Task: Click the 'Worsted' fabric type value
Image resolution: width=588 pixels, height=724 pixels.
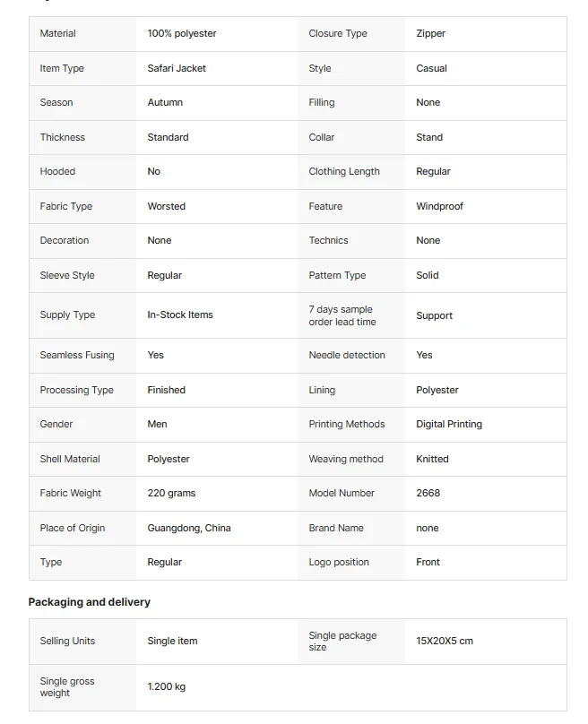Action: pyautogui.click(x=167, y=206)
